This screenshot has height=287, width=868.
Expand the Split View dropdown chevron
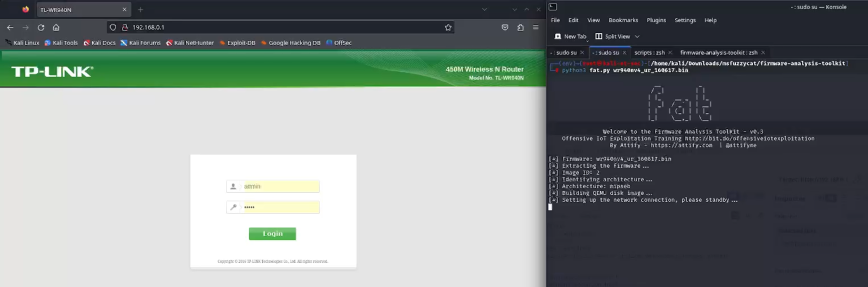[637, 36]
